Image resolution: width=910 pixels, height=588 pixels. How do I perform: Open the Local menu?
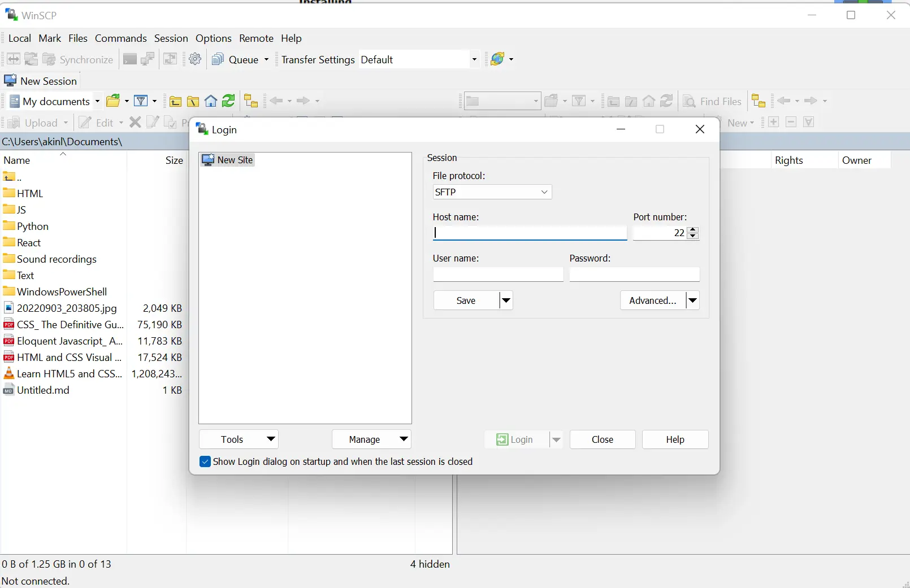click(x=20, y=38)
